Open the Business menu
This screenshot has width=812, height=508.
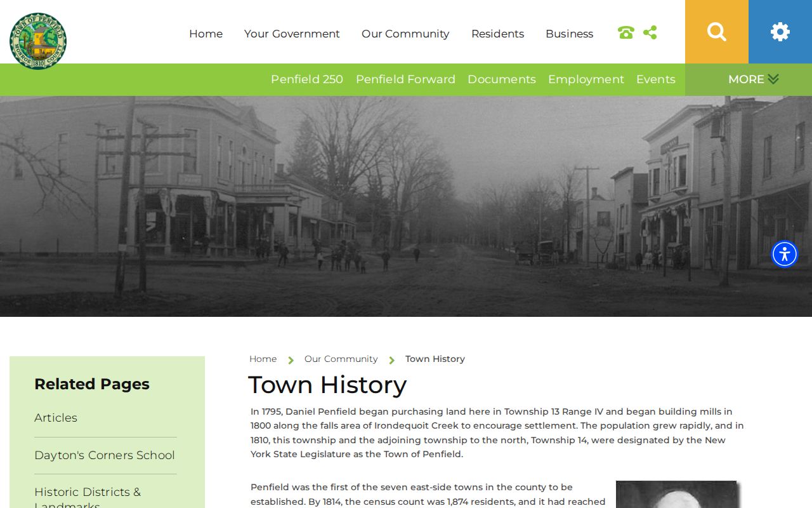[x=569, y=34]
